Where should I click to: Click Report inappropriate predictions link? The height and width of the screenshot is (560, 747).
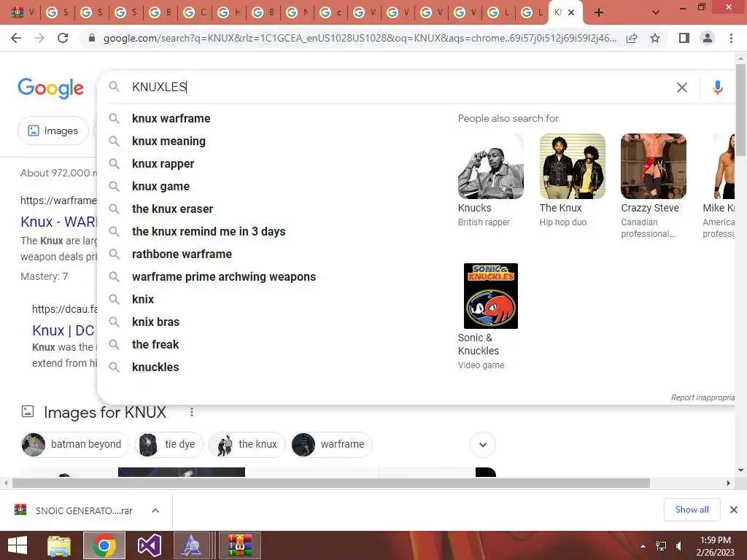tap(703, 397)
